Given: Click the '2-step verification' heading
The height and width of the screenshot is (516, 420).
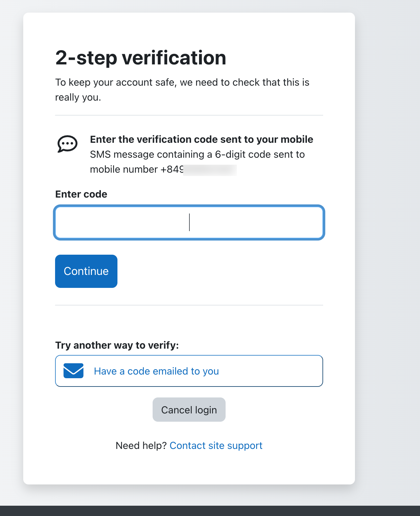Looking at the screenshot, I should (x=141, y=58).
